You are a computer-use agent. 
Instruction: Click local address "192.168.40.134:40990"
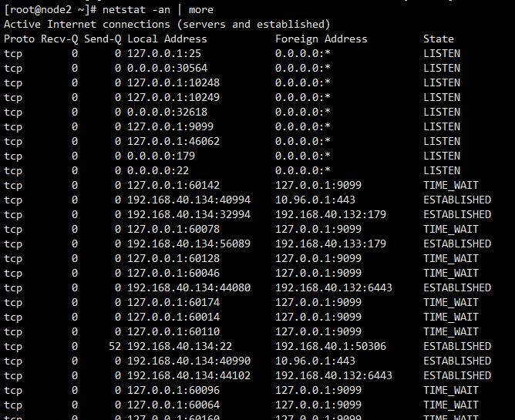click(189, 361)
